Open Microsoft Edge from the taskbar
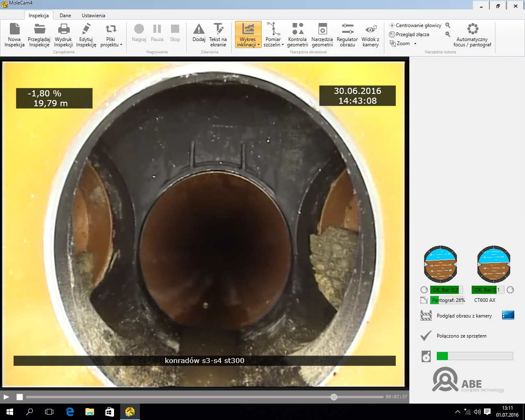 point(70,412)
